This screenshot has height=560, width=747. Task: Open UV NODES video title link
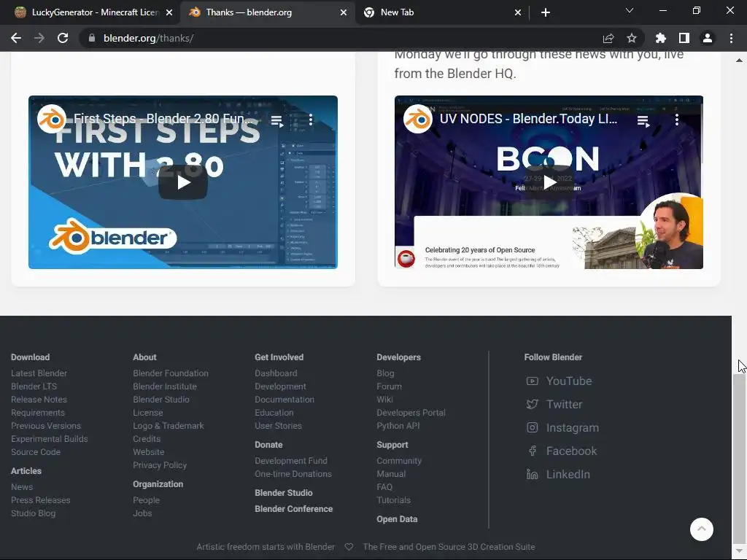point(528,119)
